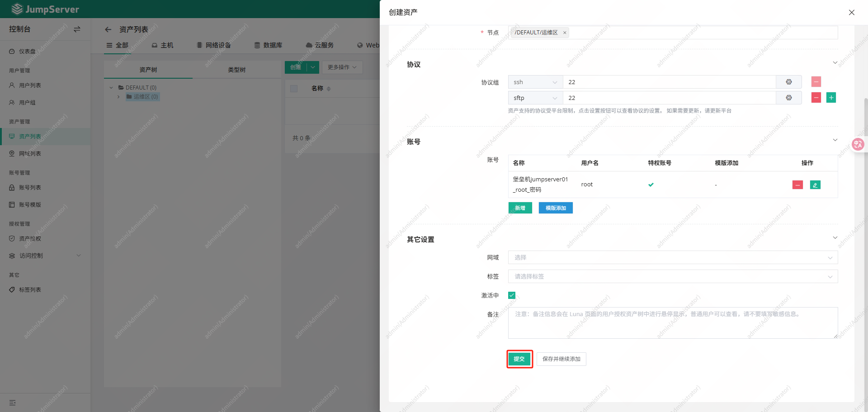Uncheck the 激活中 checkbox

[x=512, y=295]
